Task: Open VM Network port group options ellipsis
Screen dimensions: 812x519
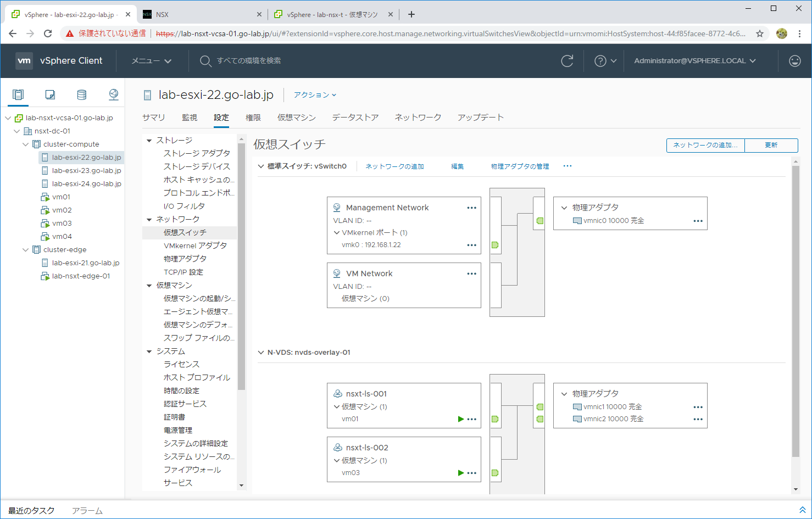Action: (471, 274)
